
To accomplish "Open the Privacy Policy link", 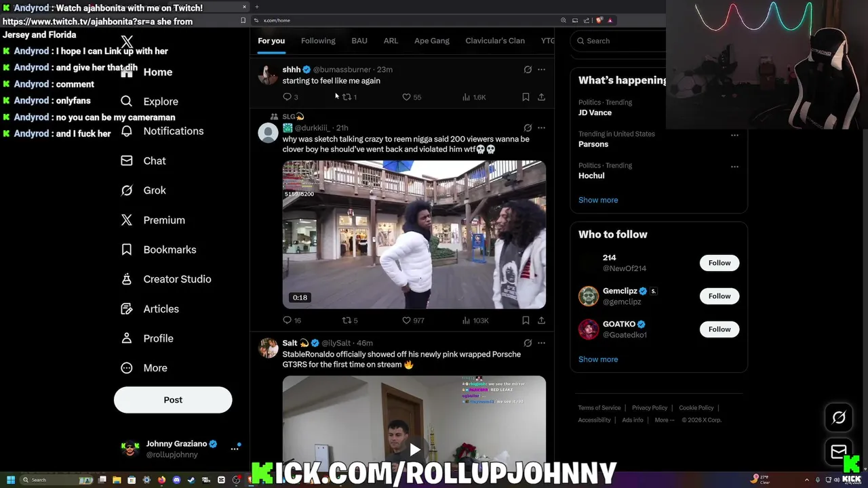I will [x=650, y=408].
